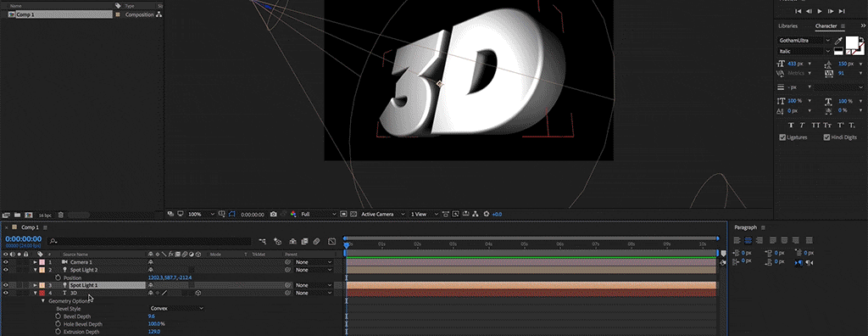Hide the 3D text layer
The image size is (868, 336).
click(6, 293)
